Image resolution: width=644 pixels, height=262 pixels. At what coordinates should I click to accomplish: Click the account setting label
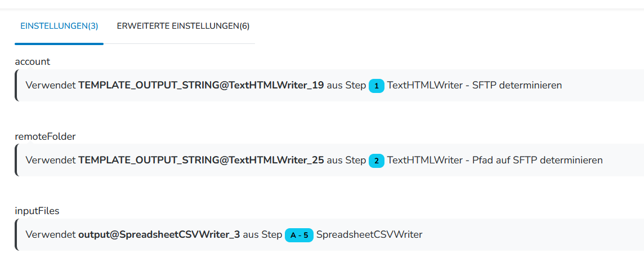(x=33, y=61)
